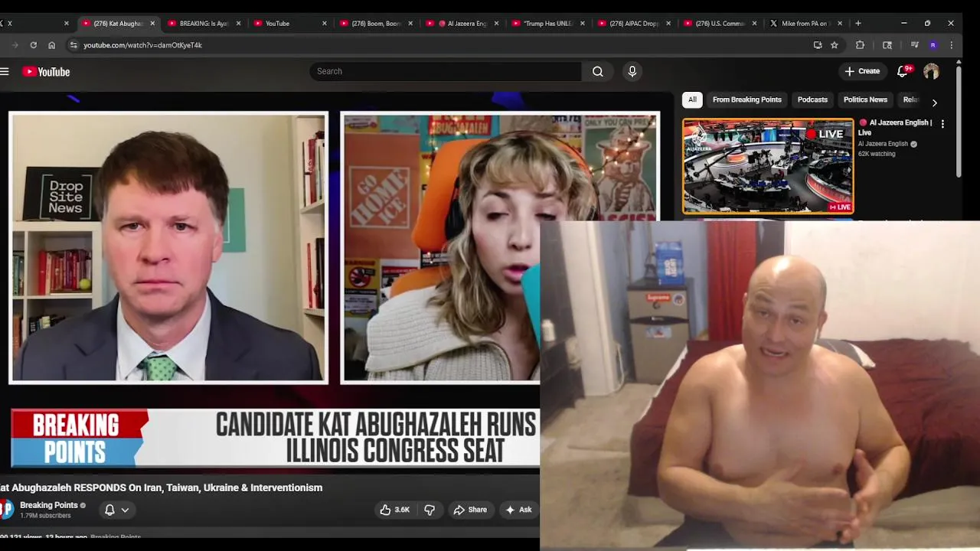
Task: Open the browser three-dot menu
Action: [951, 45]
